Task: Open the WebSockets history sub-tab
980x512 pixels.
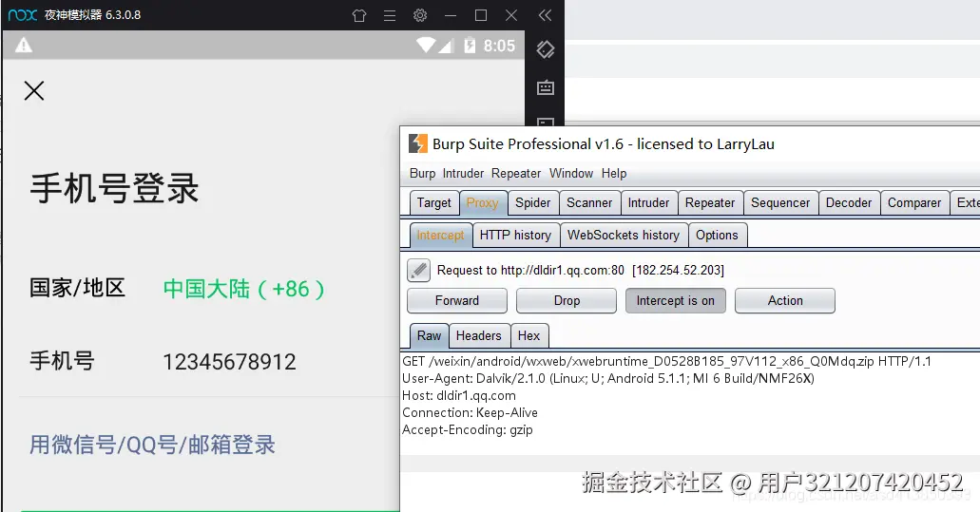Action: [624, 236]
